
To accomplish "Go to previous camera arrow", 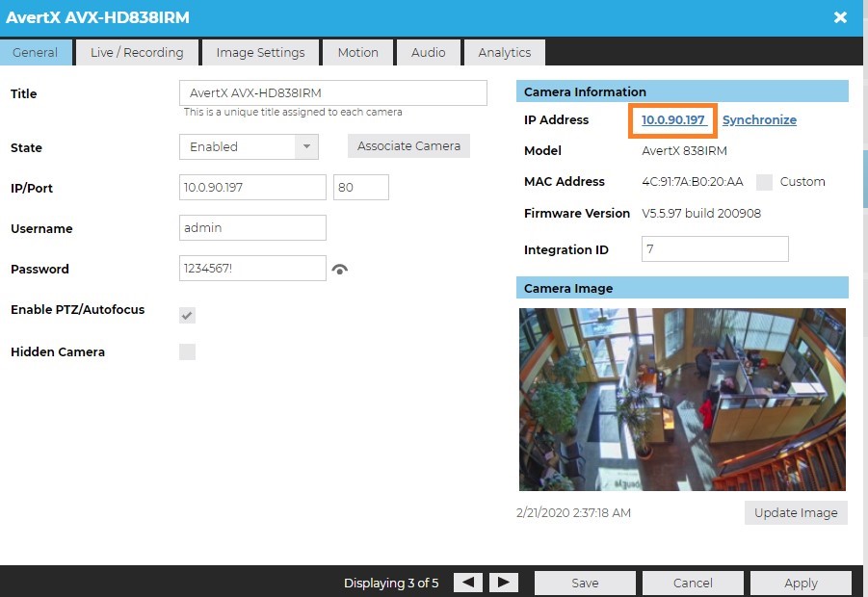I will click(467, 583).
